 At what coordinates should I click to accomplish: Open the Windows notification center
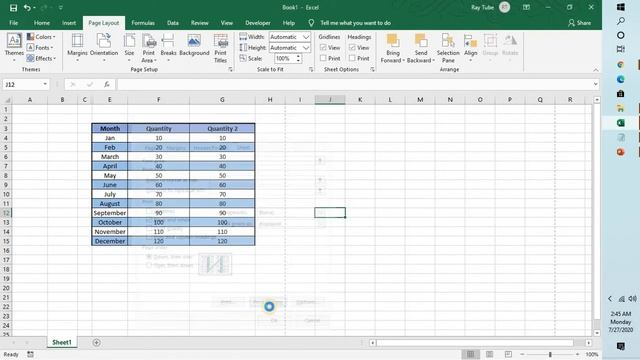click(x=621, y=347)
